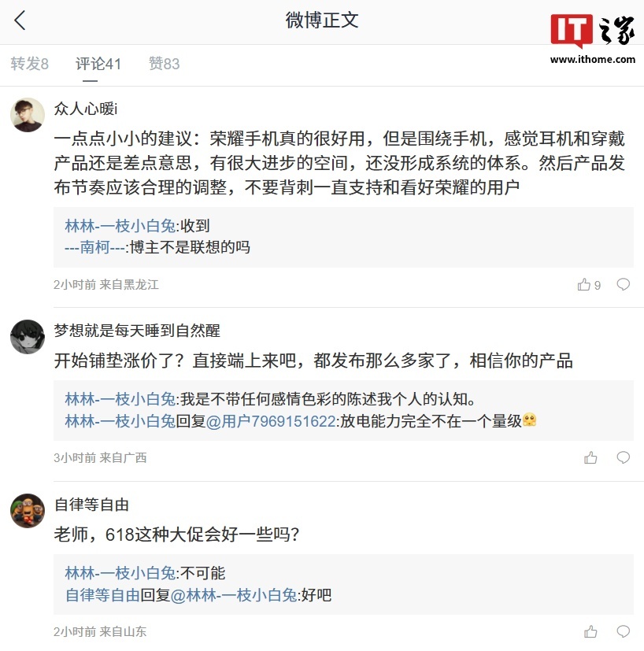This screenshot has width=644, height=651.
Task: Open mention @用户7969151622
Action: coord(271,421)
